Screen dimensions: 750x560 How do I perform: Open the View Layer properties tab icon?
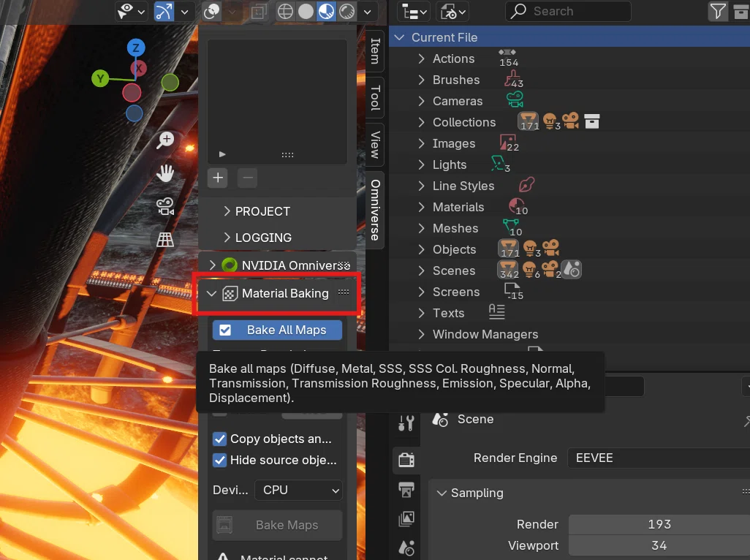pyautogui.click(x=406, y=519)
